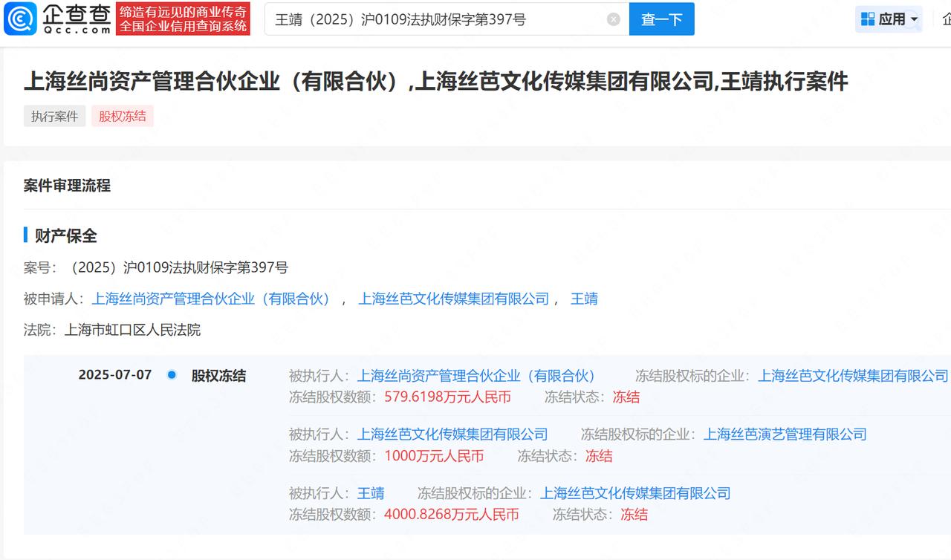Click the 案件审理流程 heading
The width and height of the screenshot is (951, 560).
coord(66,185)
